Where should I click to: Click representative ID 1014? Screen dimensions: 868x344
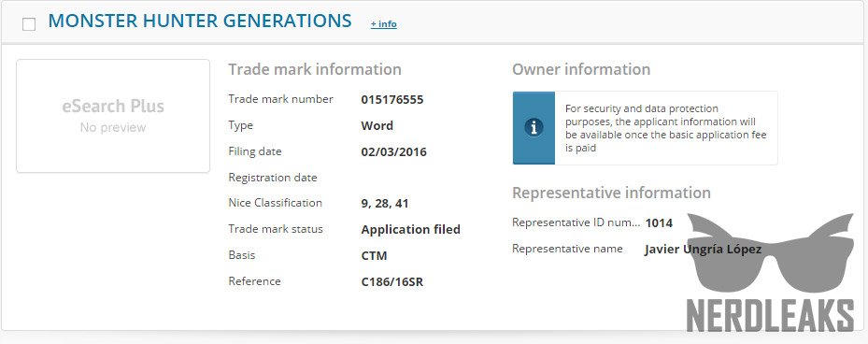(x=659, y=223)
